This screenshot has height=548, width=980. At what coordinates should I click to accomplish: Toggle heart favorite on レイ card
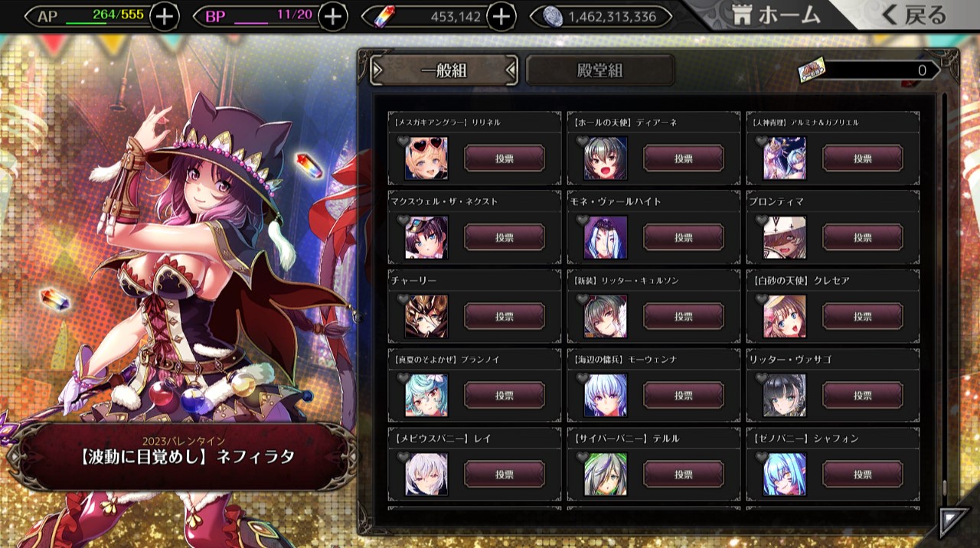point(403,457)
